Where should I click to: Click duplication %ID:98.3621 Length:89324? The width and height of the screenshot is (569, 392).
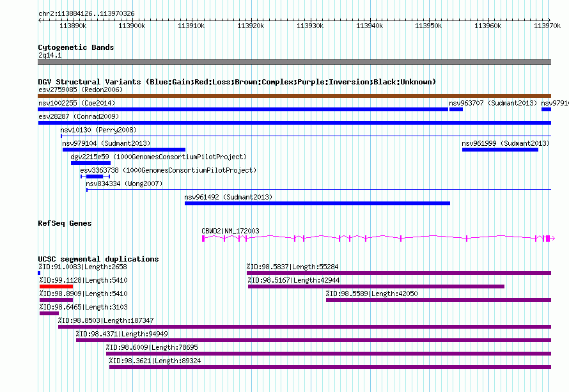(x=331, y=367)
